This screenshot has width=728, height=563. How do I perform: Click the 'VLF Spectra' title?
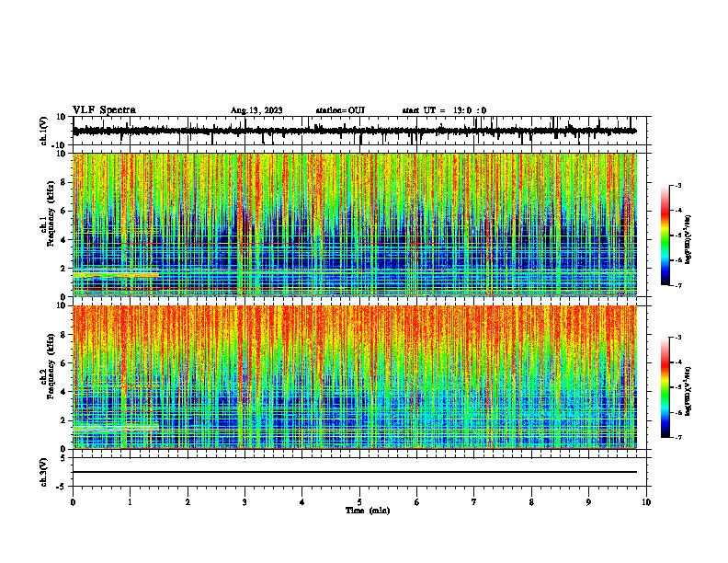[x=104, y=110]
